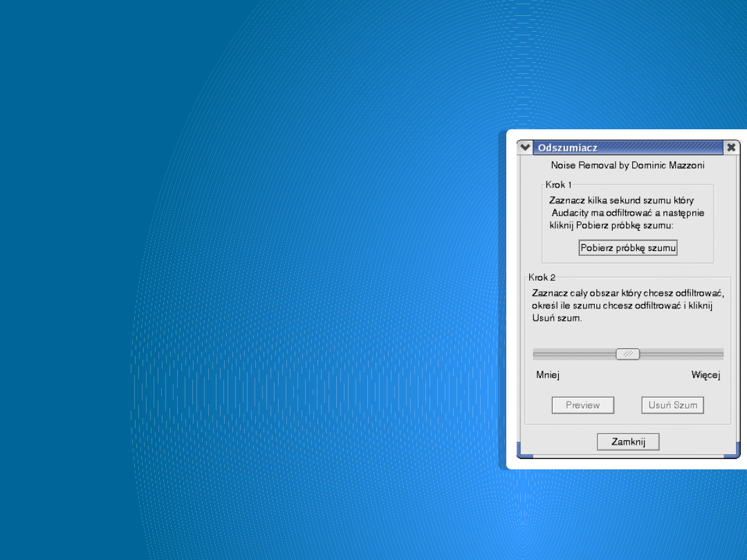Click the Krok 2 instruction paragraph
This screenshot has width=747, height=560.
click(x=627, y=306)
